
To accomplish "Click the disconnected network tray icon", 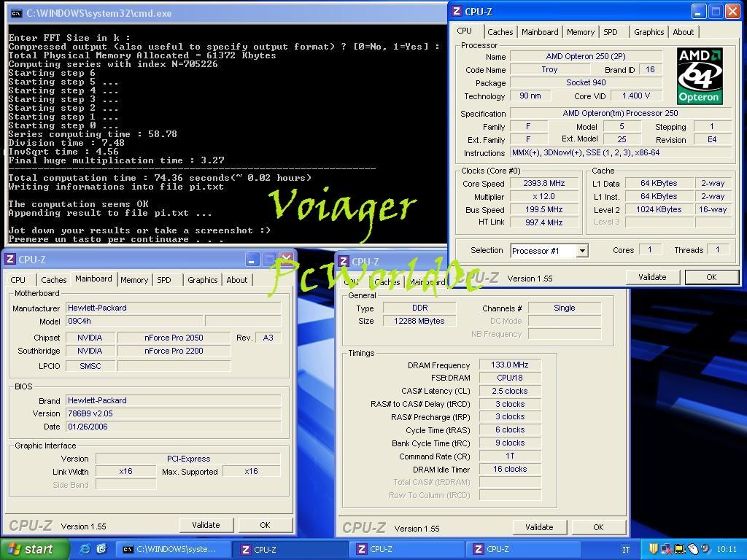I will pyautogui.click(x=665, y=549).
